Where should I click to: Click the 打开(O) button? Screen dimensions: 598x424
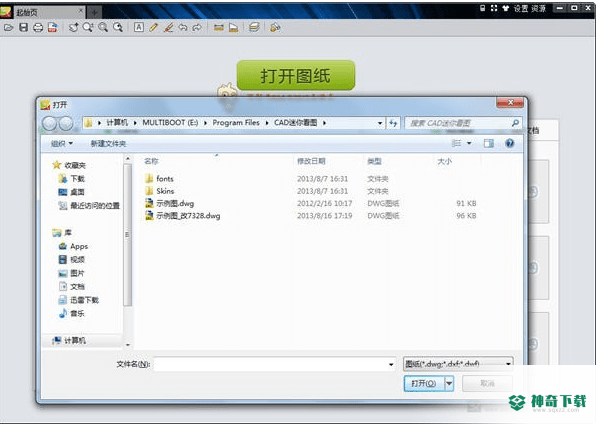424,383
